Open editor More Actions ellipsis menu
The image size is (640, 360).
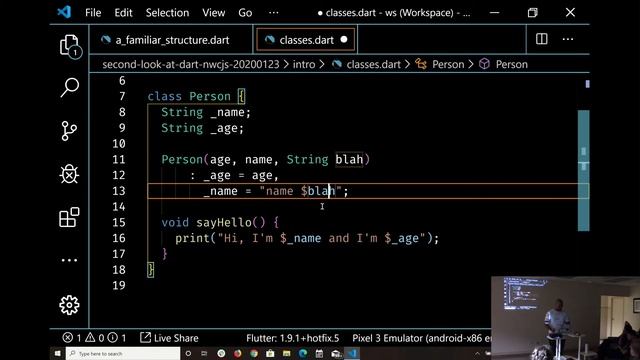point(568,39)
